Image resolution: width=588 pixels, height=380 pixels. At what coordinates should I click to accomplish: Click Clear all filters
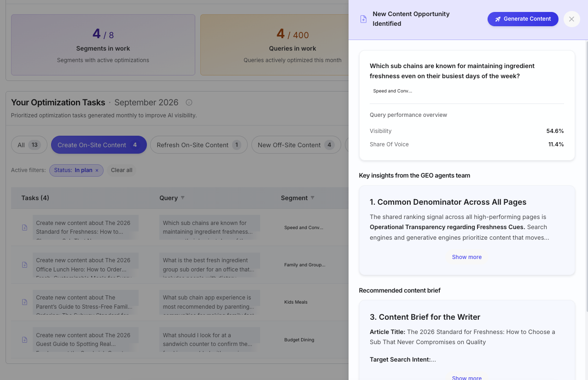[122, 170]
